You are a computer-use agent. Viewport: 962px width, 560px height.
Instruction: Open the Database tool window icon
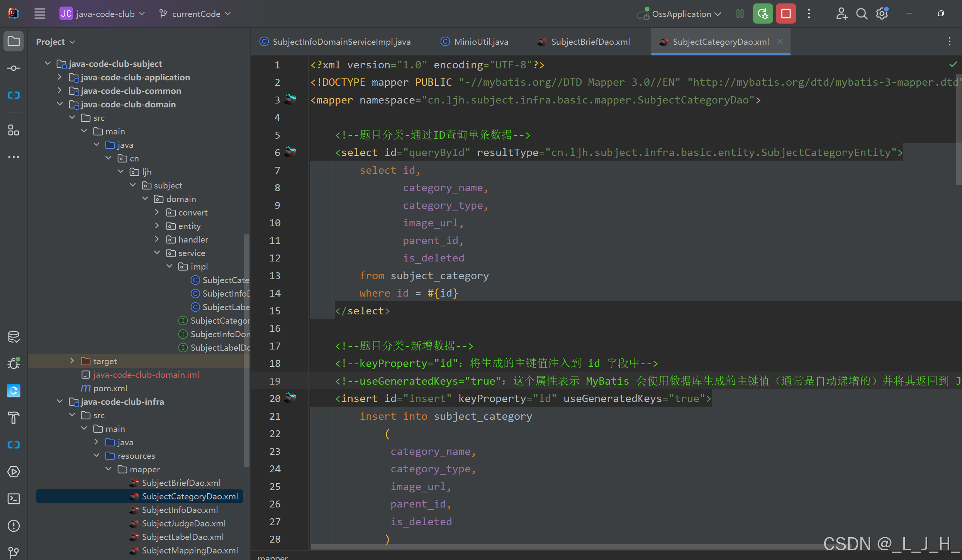[14, 337]
